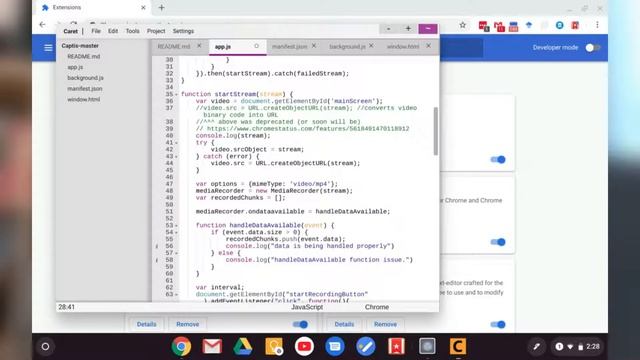The width and height of the screenshot is (640, 360).
Task: Open the system tray clock showing 2:28
Action: [593, 347]
